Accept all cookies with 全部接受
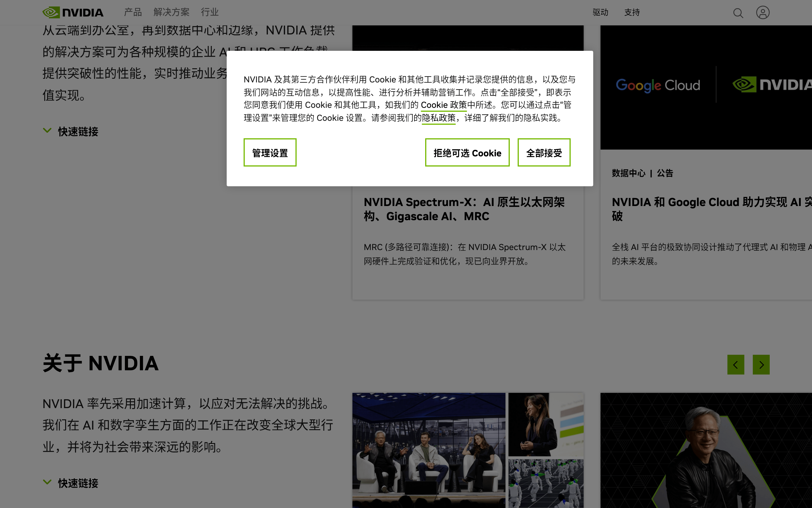812x508 pixels. pos(544,152)
